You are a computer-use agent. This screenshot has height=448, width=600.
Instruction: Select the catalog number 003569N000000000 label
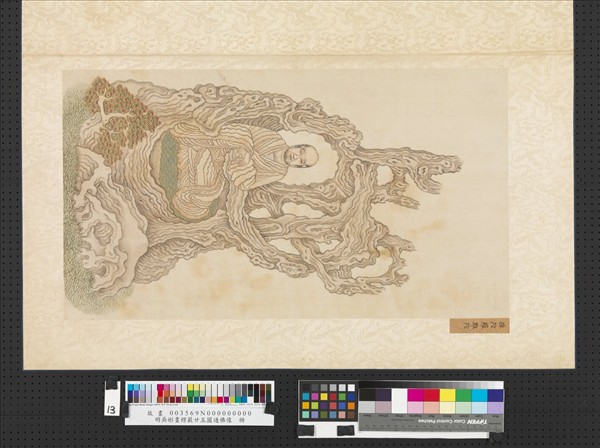198,410
